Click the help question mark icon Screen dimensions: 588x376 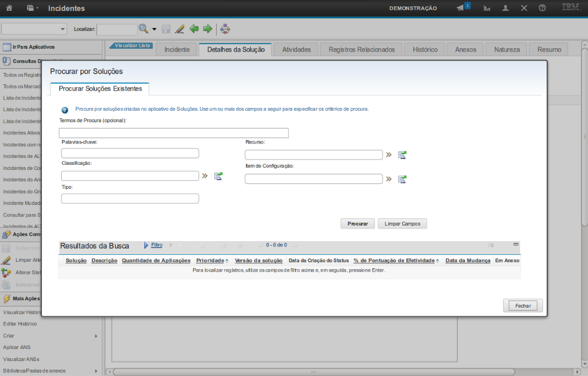[542, 8]
